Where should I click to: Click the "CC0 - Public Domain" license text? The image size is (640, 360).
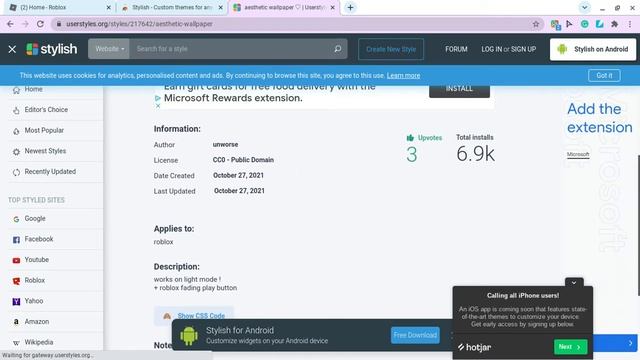[x=243, y=160]
